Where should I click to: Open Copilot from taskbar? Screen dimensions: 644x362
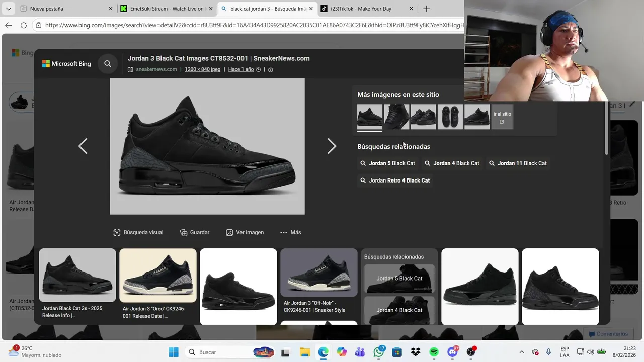coord(342,352)
